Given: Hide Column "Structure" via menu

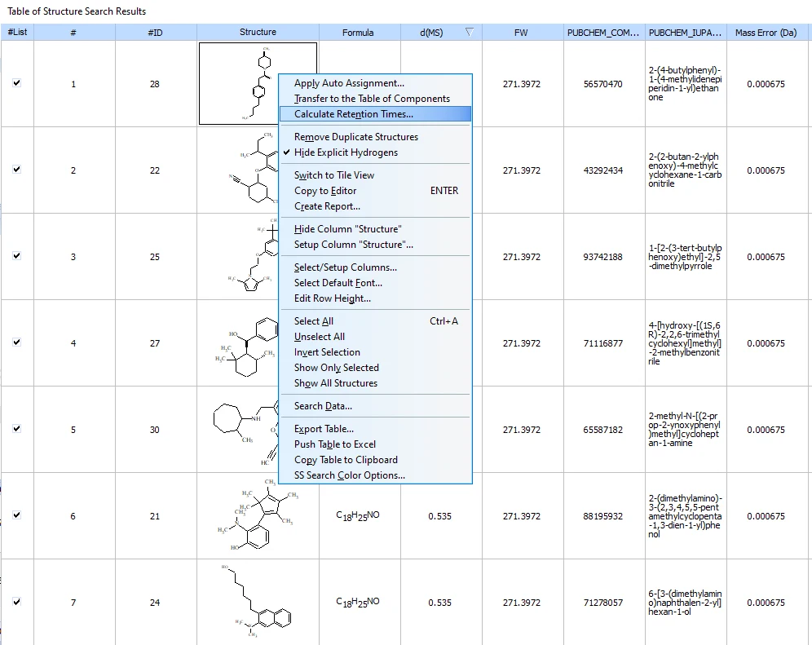Looking at the screenshot, I should pos(376,229).
